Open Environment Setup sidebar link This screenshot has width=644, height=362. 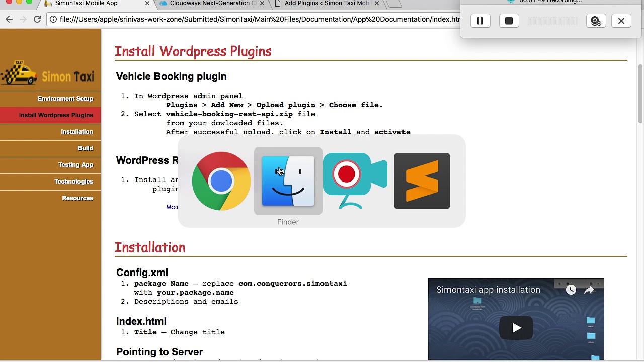click(x=65, y=99)
